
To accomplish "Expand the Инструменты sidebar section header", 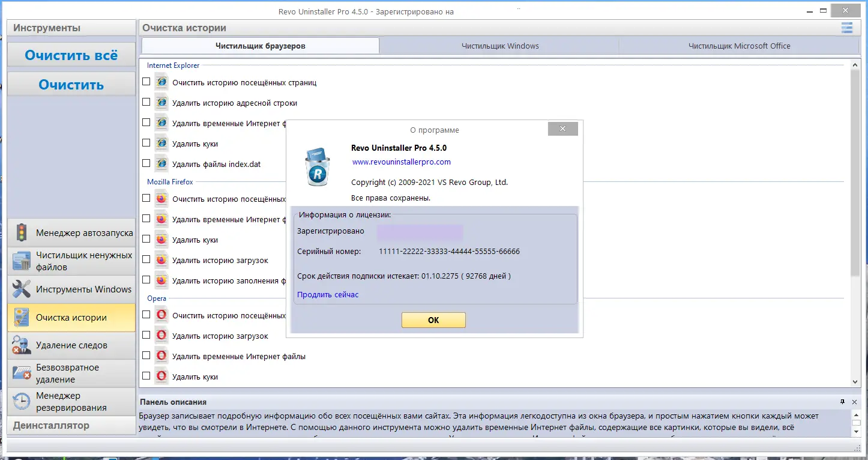I will (x=71, y=28).
